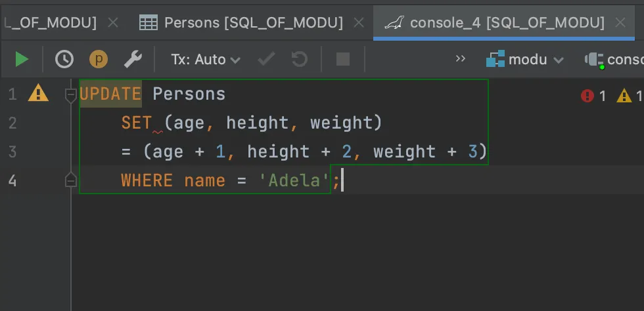Viewport: 644px width, 311px height.
Task: Place the cursor on the UPDATE keyword
Action: point(110,94)
